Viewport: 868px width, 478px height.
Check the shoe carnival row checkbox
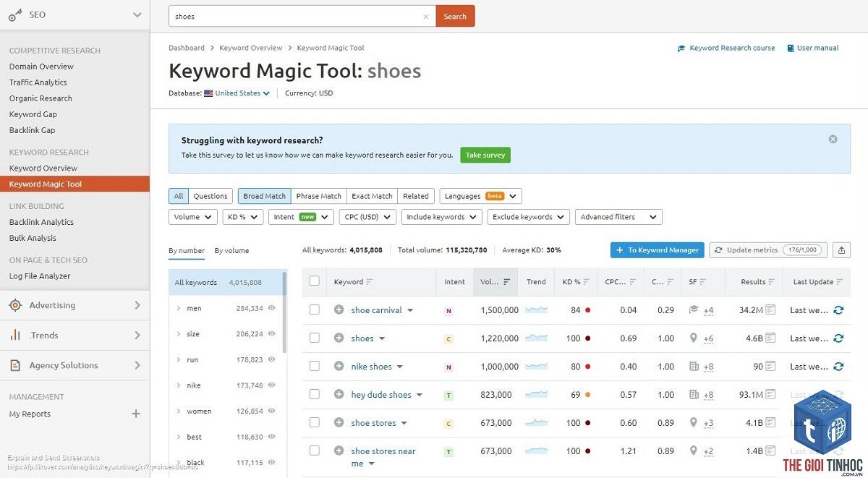pyautogui.click(x=314, y=310)
